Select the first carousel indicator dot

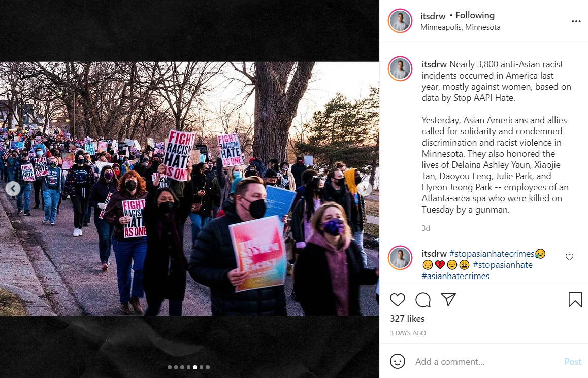170,367
